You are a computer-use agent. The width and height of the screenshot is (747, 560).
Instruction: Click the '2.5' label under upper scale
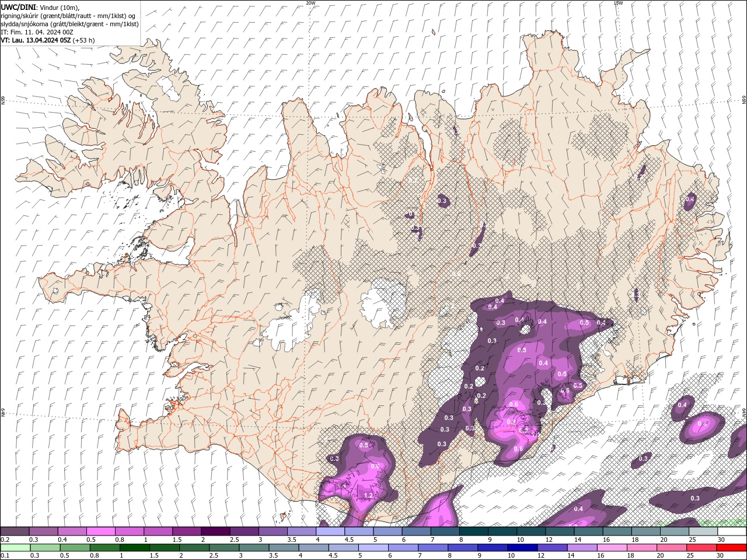235,540
